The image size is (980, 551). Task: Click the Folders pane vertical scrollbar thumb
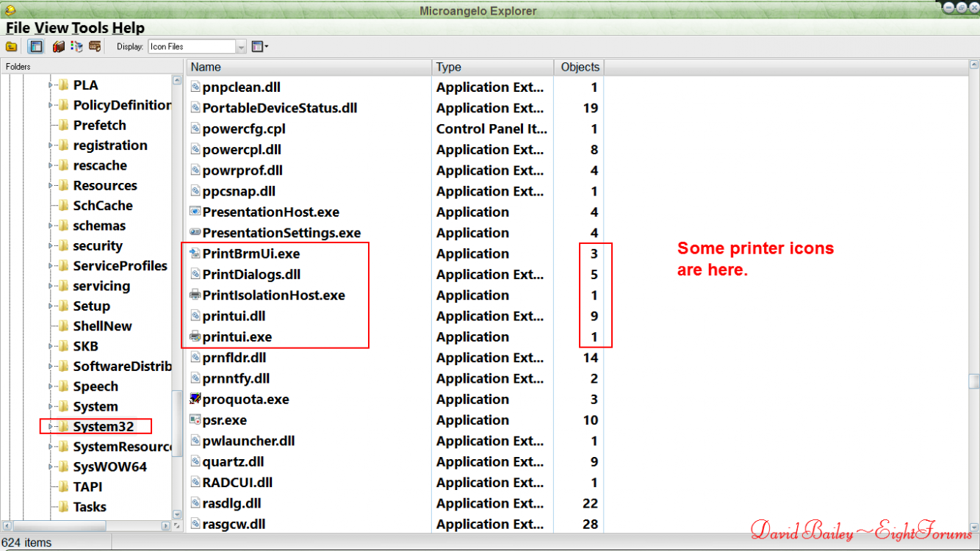pos(176,423)
